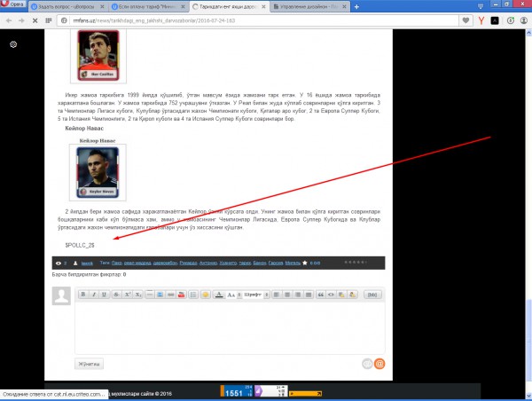Apply bold formatting in comment editor
This screenshot has width=532, height=401.
83,295
